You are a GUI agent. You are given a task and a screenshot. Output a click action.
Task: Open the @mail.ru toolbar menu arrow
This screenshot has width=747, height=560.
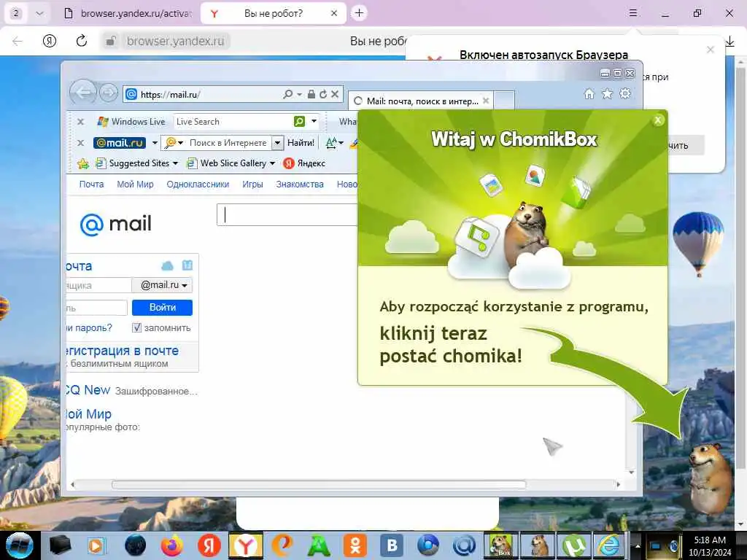pyautogui.click(x=155, y=143)
